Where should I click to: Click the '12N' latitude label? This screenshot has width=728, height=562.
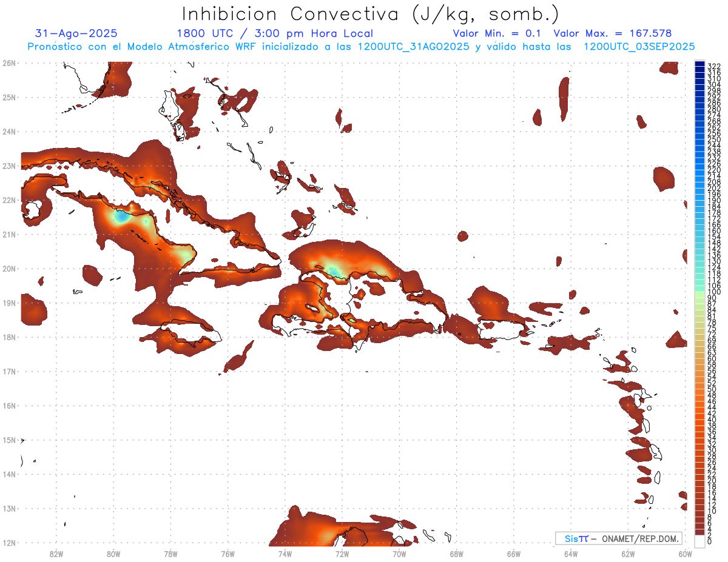pos(8,543)
